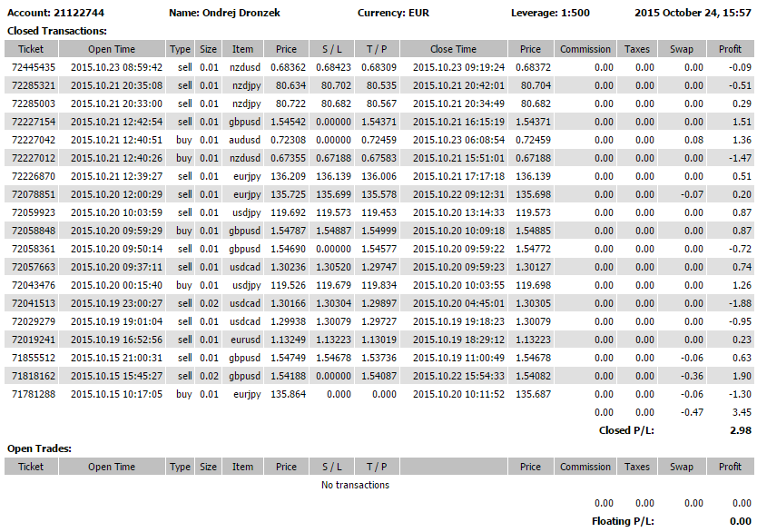The image size is (757, 532).
Task: Click open time 2015.10.19 19:01:04
Action: [116, 321]
